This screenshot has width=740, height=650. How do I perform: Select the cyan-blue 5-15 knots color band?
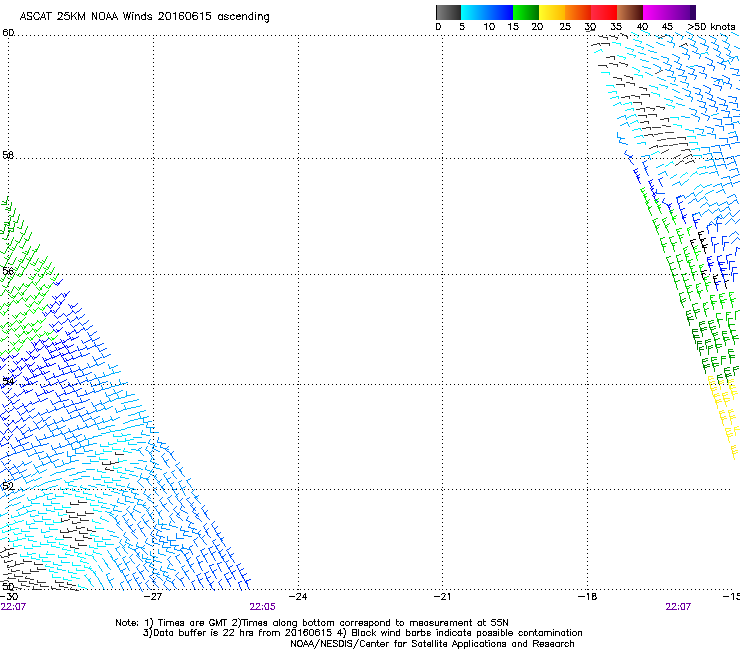pos(487,12)
